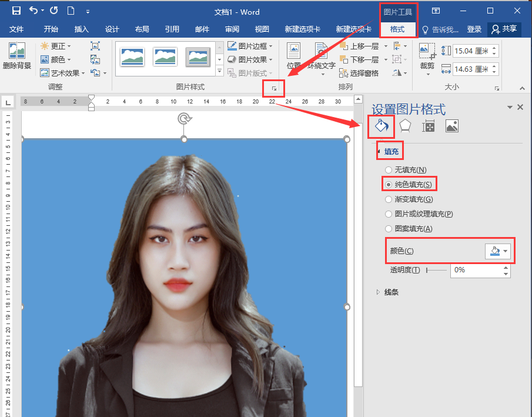Open Ribbon Display Options icon
The image size is (532, 417).
point(436,11)
